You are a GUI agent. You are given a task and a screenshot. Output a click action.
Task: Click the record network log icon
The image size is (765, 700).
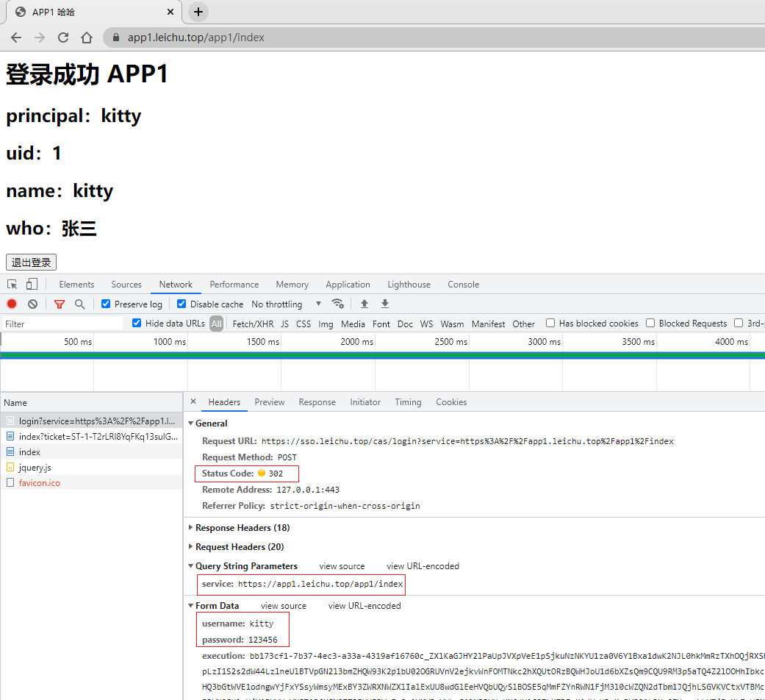click(x=12, y=304)
